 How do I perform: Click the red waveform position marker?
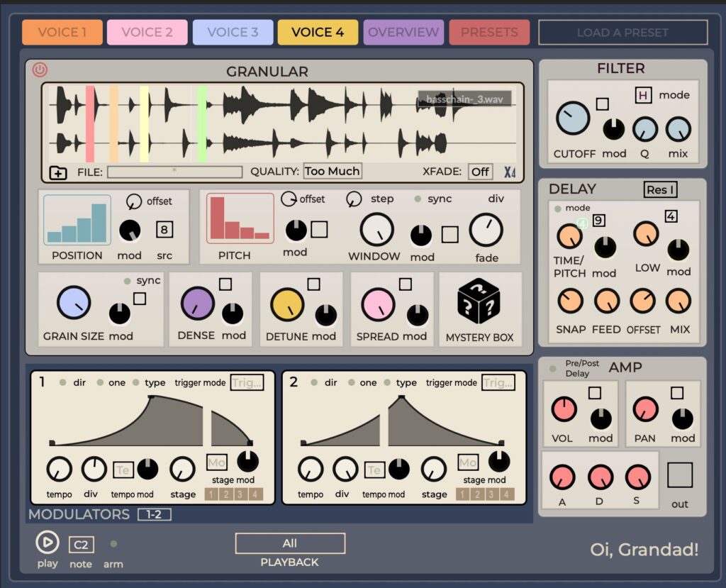[90, 124]
